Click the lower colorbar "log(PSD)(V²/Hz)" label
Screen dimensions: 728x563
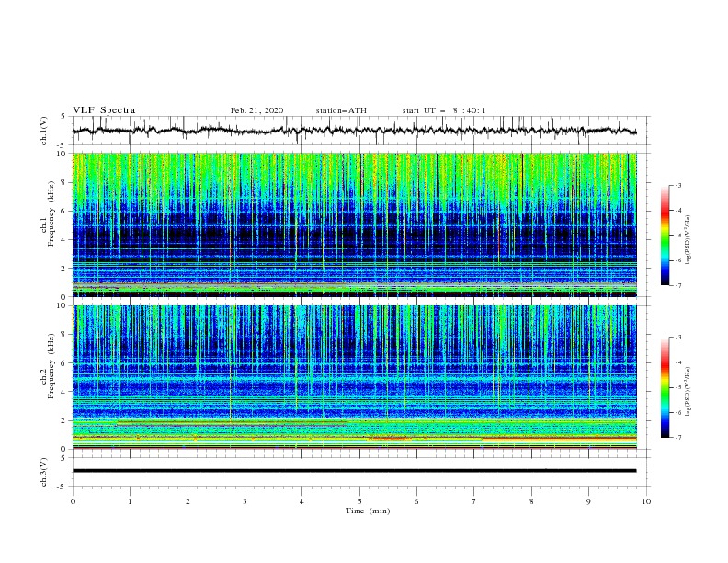[x=688, y=392]
